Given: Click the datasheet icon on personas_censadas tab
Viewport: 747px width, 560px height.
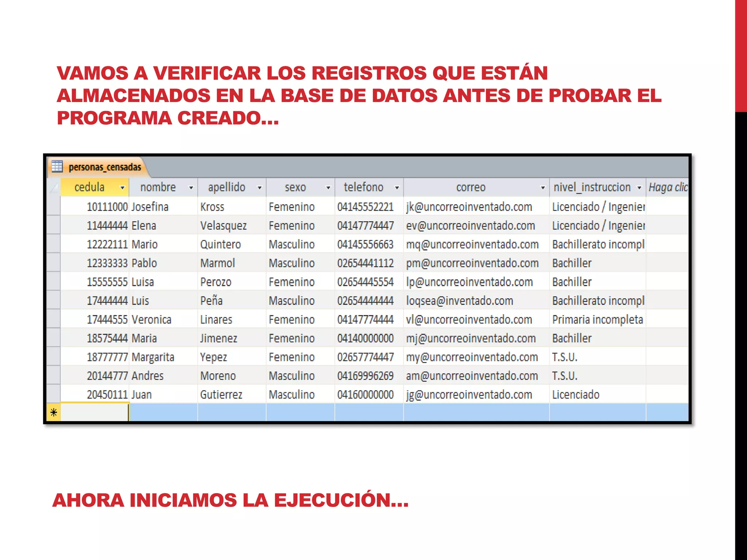Looking at the screenshot, I should pyautogui.click(x=57, y=167).
